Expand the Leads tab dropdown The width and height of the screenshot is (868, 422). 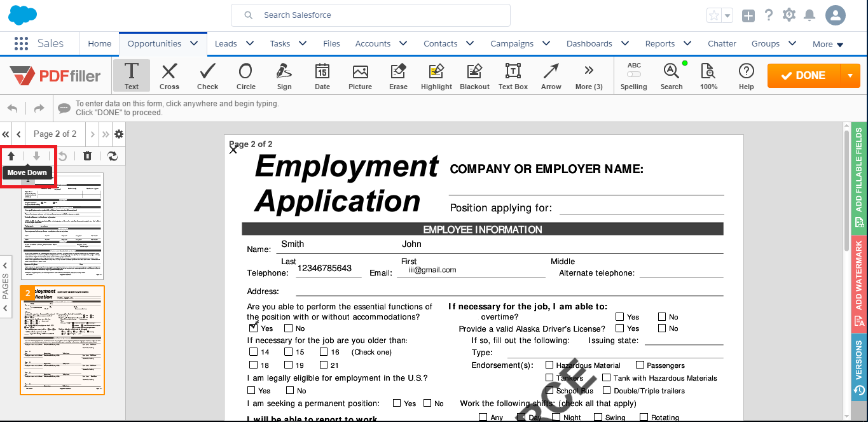tap(250, 43)
